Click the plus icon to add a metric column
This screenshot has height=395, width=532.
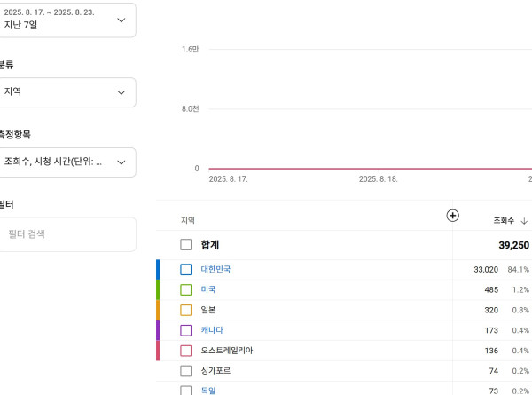click(x=452, y=216)
